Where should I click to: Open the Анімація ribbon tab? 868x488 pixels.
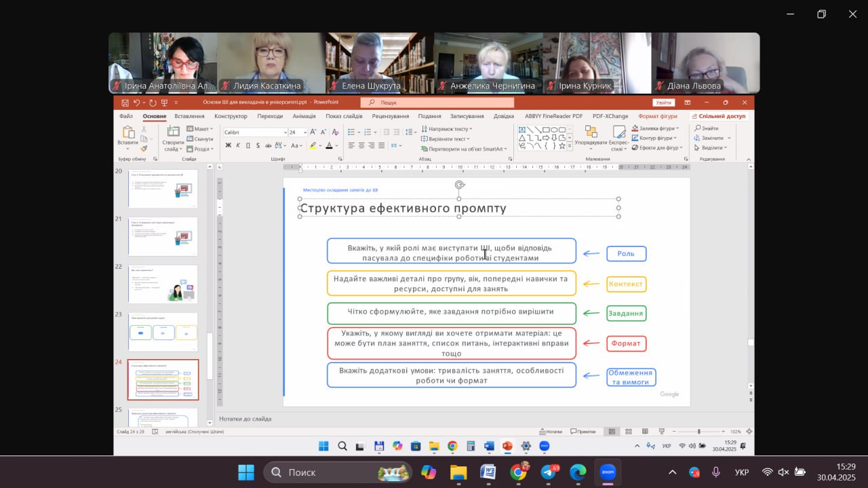[304, 116]
